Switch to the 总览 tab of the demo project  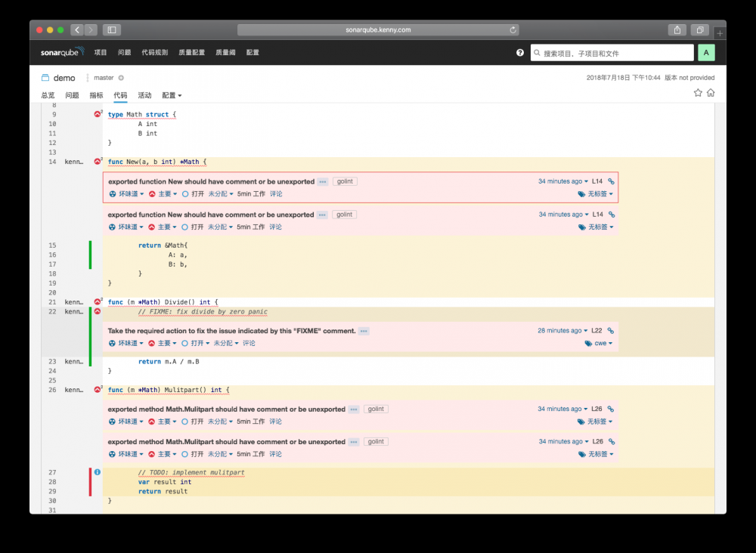point(47,95)
